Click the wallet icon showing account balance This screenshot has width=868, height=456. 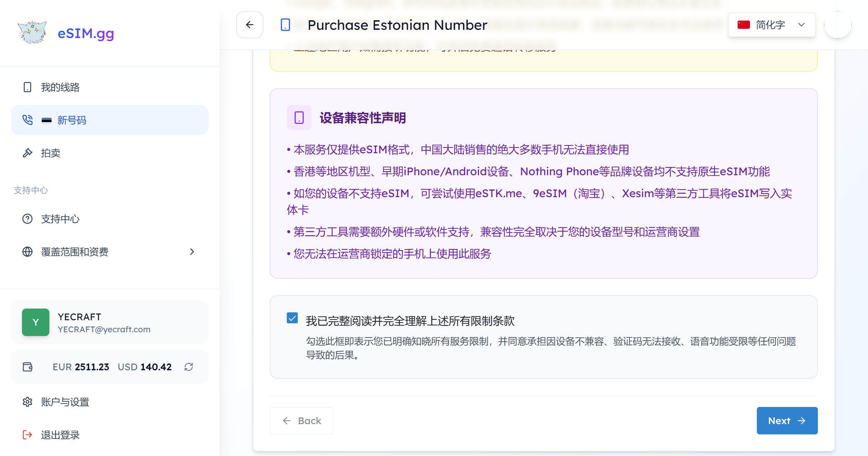[x=28, y=367]
